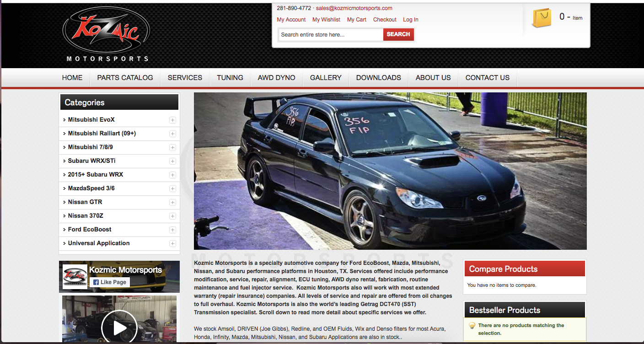Click the red SEARCH button
This screenshot has height=344, width=644.
pyautogui.click(x=398, y=34)
